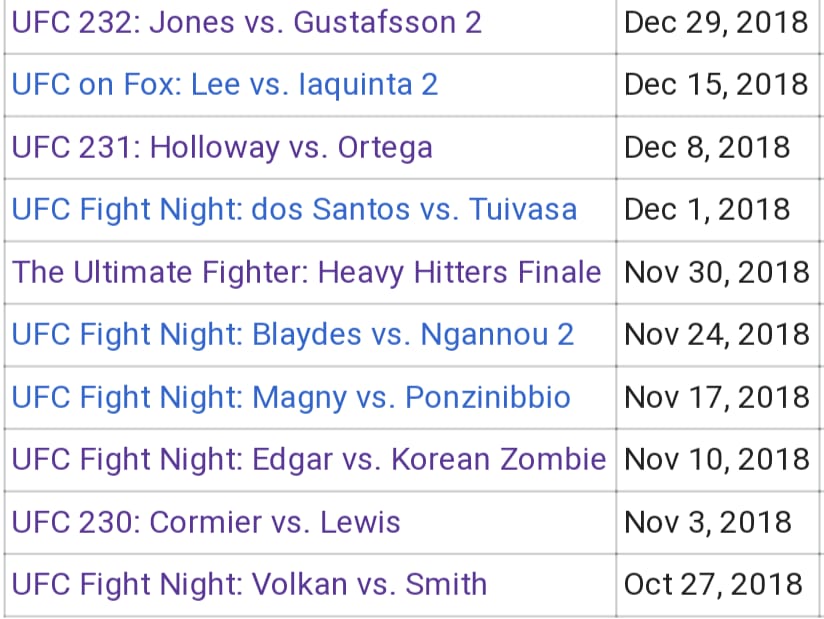Click the Nov 10, 2018 date cell
The image size is (824, 619).
(x=717, y=459)
